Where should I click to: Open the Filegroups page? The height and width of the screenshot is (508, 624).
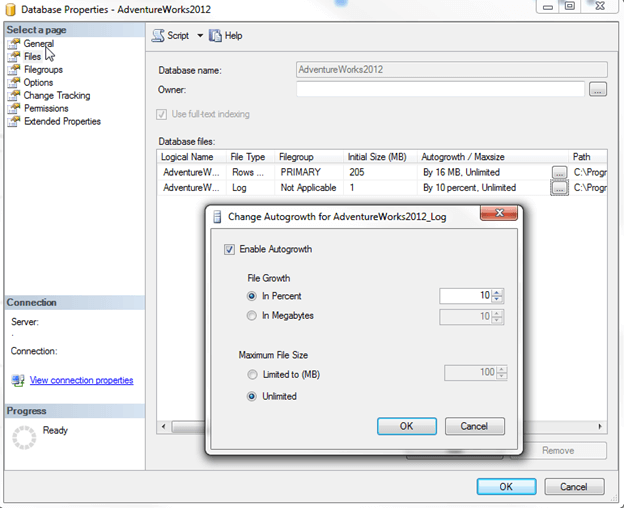pyautogui.click(x=43, y=70)
